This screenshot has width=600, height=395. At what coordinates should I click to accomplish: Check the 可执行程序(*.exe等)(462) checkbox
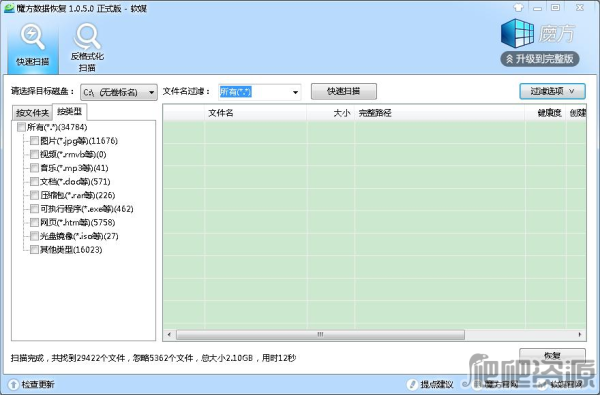pyautogui.click(x=34, y=209)
